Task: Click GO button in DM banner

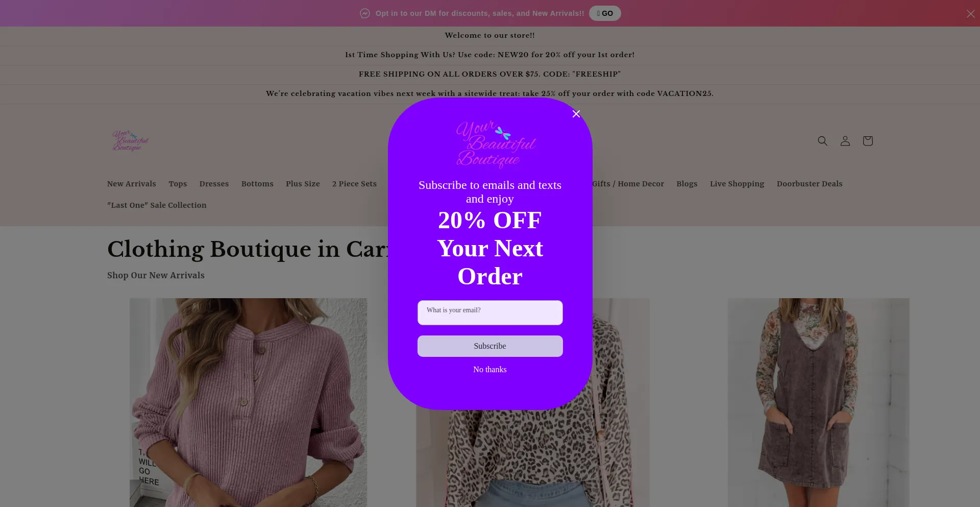Action: tap(605, 13)
